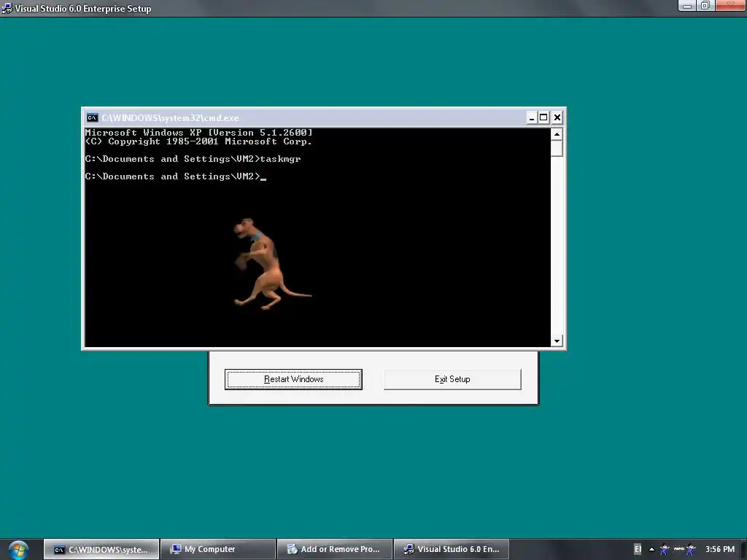Switch to My Computer in taskbar

pyautogui.click(x=218, y=550)
